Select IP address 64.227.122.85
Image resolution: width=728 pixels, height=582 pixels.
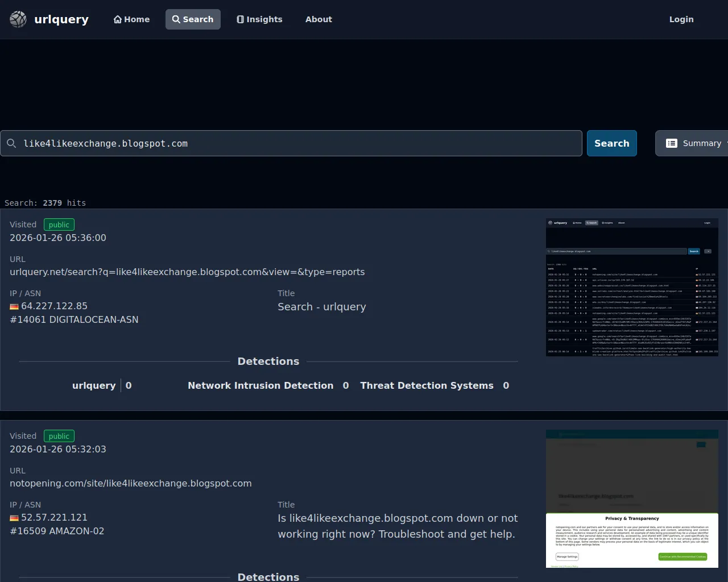pyautogui.click(x=54, y=306)
